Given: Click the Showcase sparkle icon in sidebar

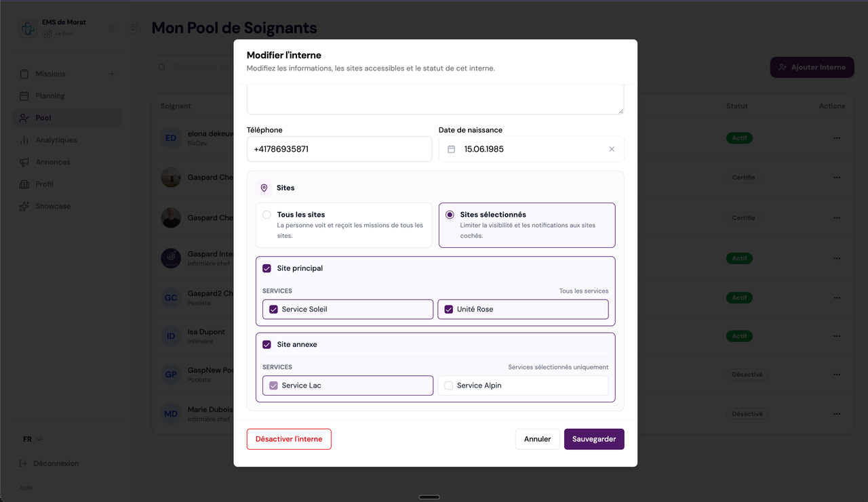Looking at the screenshot, I should [24, 206].
